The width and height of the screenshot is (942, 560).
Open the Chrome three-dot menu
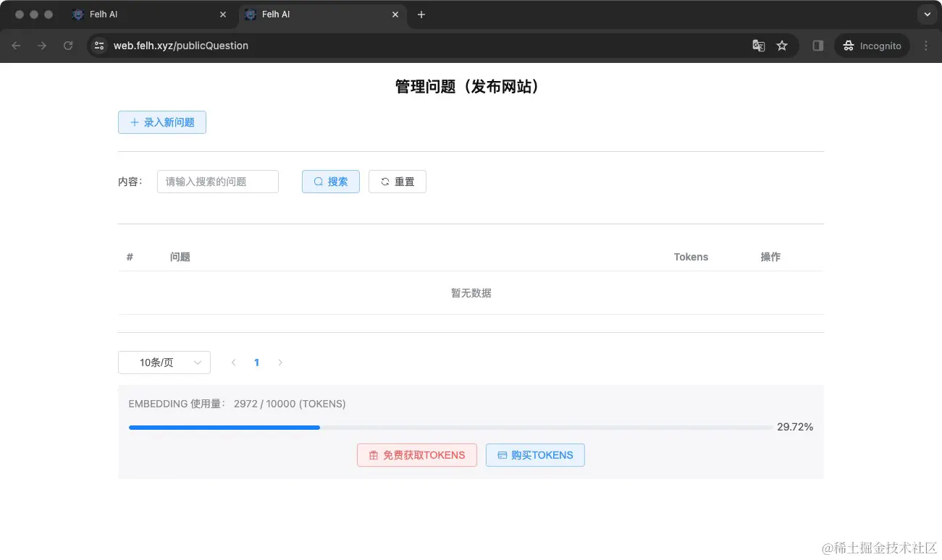pyautogui.click(x=926, y=46)
